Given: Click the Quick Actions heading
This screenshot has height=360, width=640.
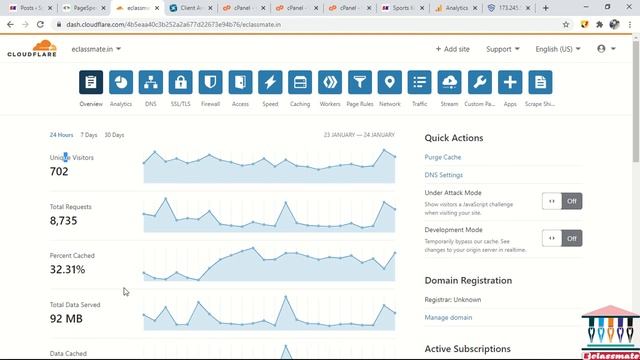Looking at the screenshot, I should [454, 138].
